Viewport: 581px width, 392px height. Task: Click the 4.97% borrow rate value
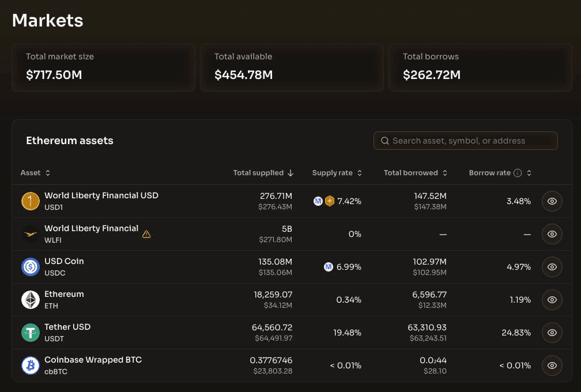click(519, 267)
